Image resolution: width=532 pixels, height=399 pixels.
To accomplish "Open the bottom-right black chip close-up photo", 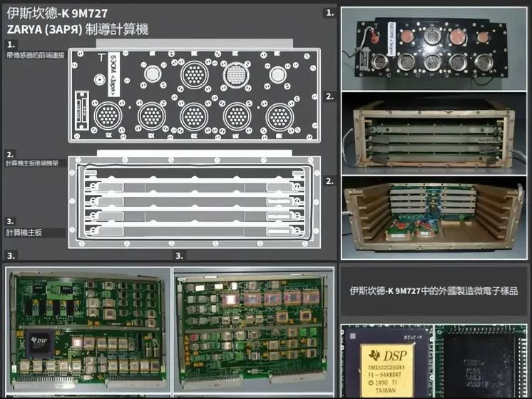I will coord(484,361).
